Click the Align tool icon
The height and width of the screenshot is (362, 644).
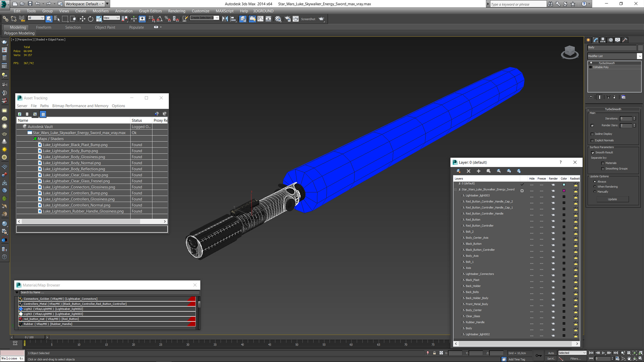pos(233,19)
